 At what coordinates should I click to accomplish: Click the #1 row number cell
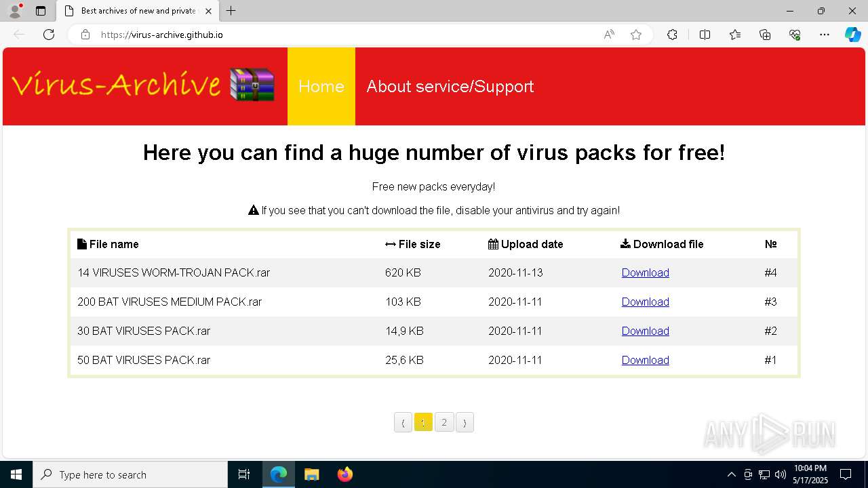pyautogui.click(x=770, y=360)
